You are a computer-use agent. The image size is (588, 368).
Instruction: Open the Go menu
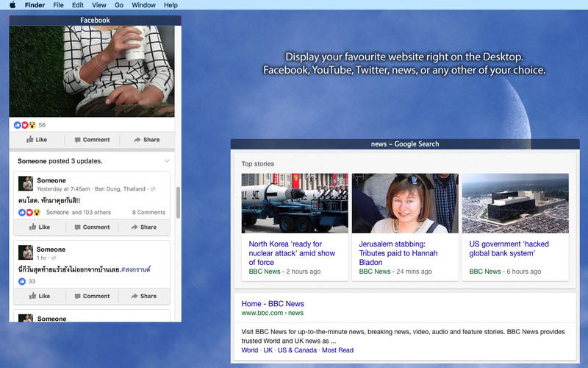119,5
